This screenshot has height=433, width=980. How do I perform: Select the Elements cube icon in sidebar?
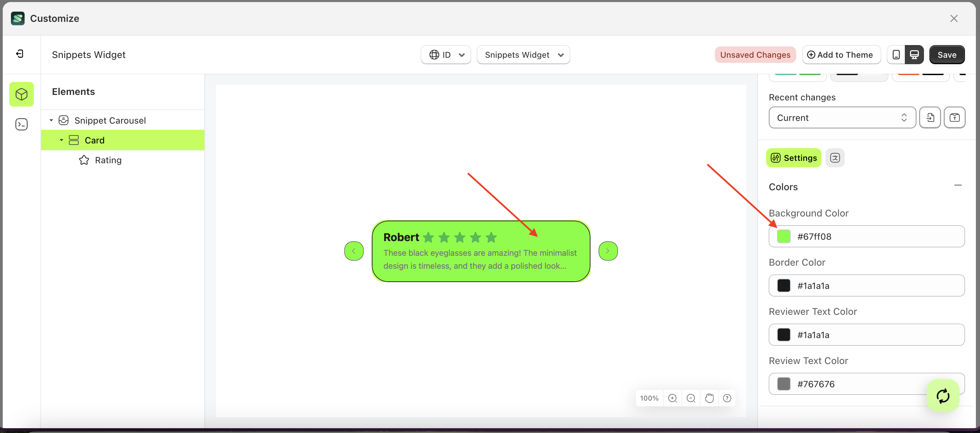coord(21,94)
